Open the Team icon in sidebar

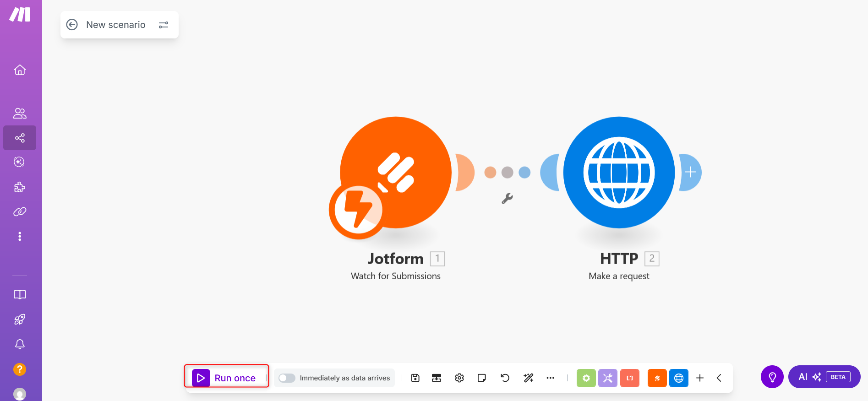20,113
